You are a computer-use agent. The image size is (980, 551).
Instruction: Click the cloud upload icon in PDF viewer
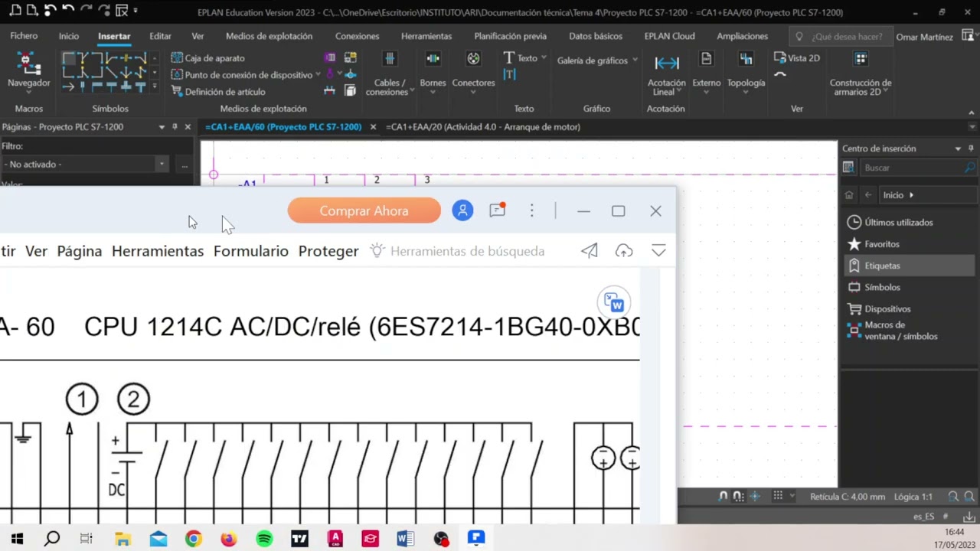point(624,251)
